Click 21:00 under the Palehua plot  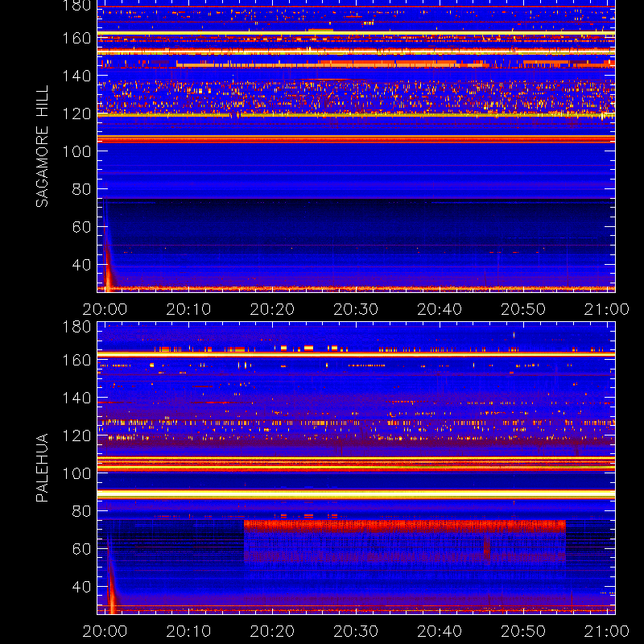point(607,631)
